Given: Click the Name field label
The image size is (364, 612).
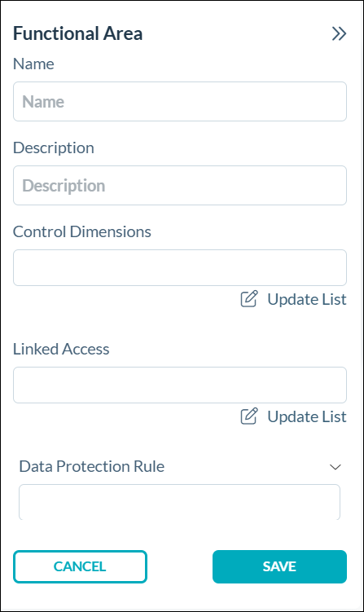Looking at the screenshot, I should (33, 64).
